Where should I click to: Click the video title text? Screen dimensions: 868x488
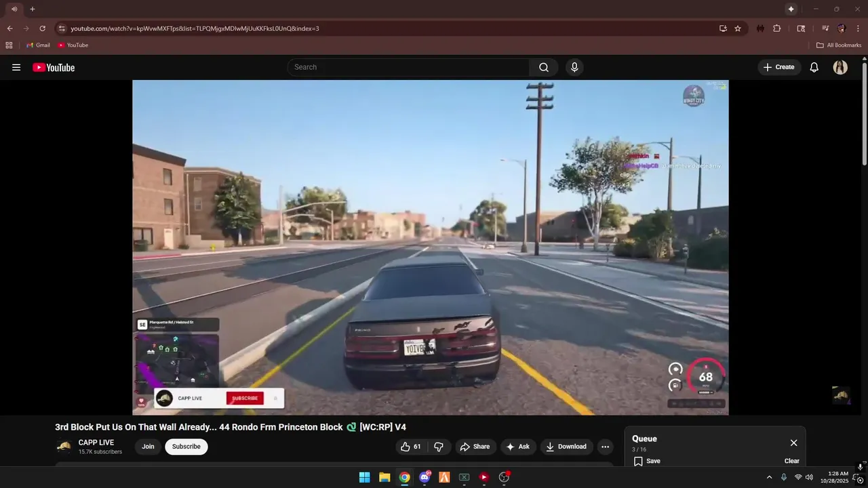[231, 427]
